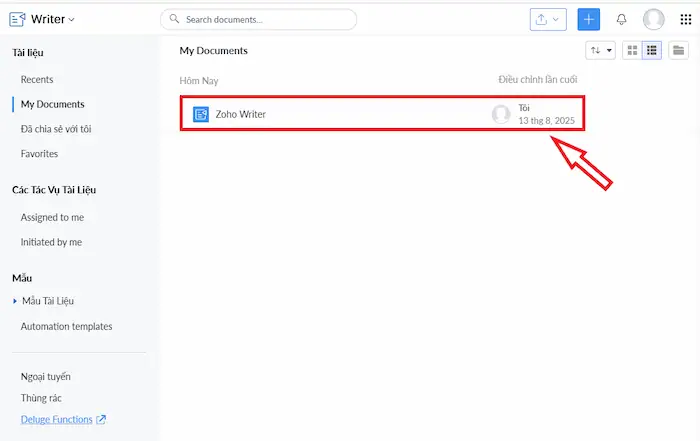This screenshot has width=700, height=441.
Task: Switch to grid view layout
Action: (632, 50)
